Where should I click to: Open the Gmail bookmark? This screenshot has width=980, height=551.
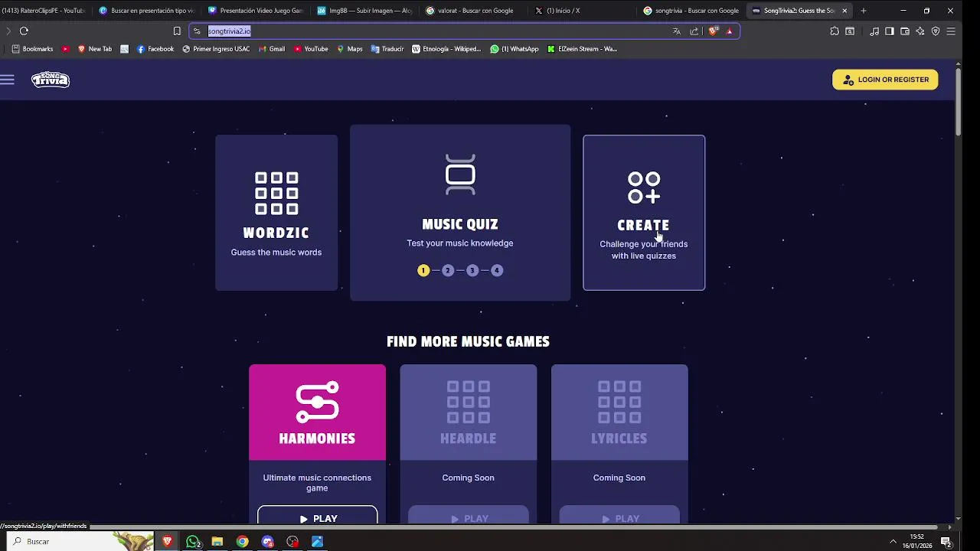coord(272,49)
